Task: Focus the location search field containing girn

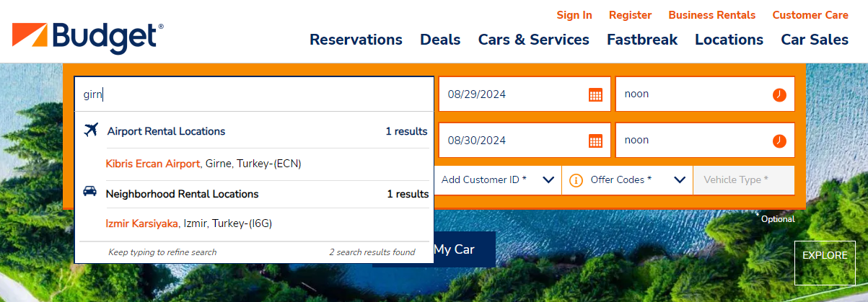Action: pos(254,94)
